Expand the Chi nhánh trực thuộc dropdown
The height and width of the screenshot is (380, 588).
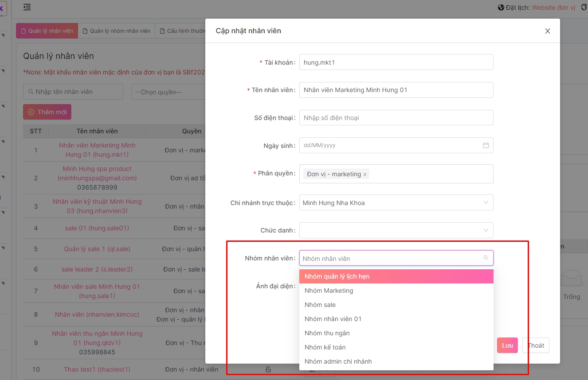tap(486, 203)
